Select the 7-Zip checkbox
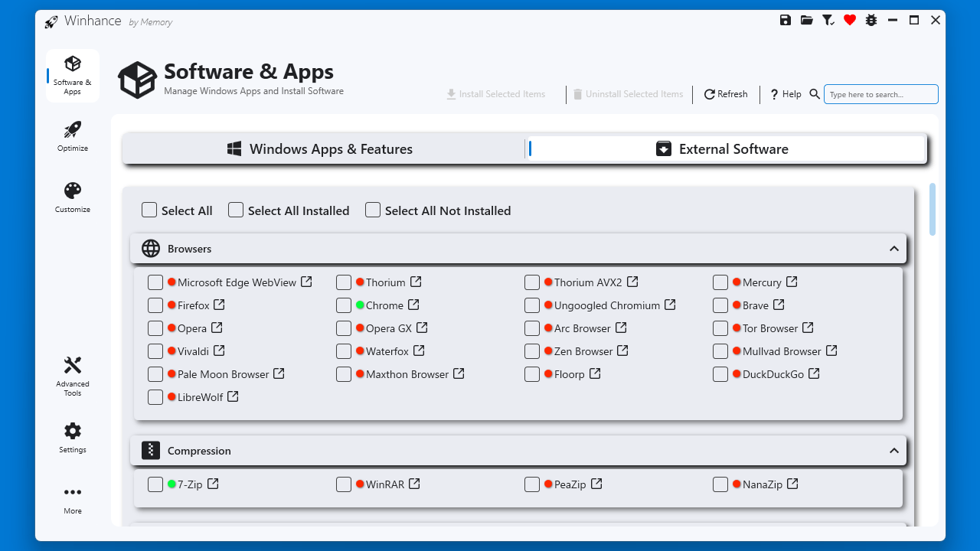980x551 pixels. tap(155, 484)
